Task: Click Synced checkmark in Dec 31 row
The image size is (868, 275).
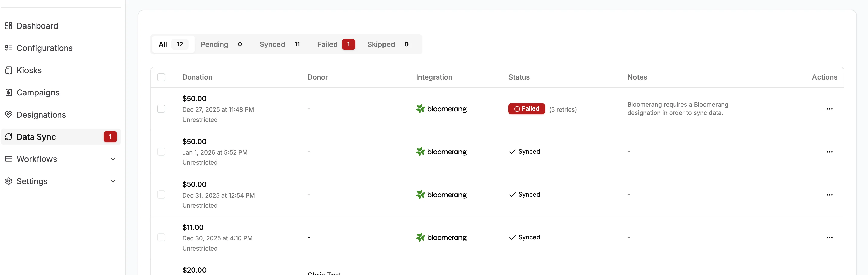Action: pyautogui.click(x=512, y=195)
